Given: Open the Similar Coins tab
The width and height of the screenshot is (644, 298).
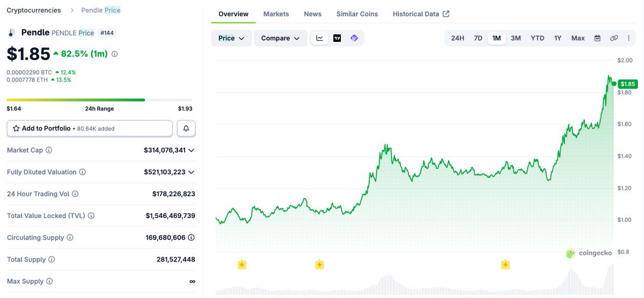Looking at the screenshot, I should [x=357, y=14].
